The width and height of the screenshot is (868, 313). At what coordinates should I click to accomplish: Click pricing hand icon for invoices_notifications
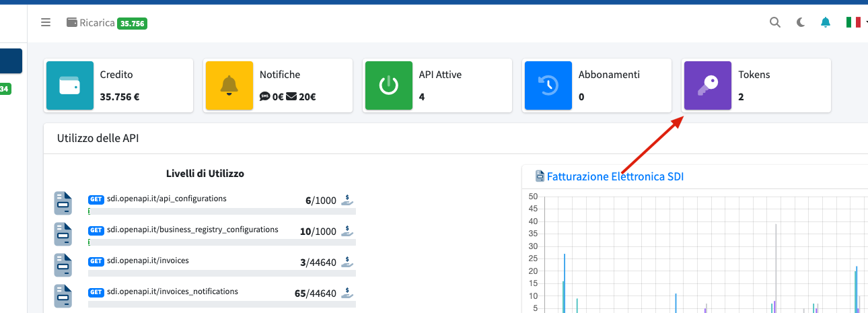(347, 293)
